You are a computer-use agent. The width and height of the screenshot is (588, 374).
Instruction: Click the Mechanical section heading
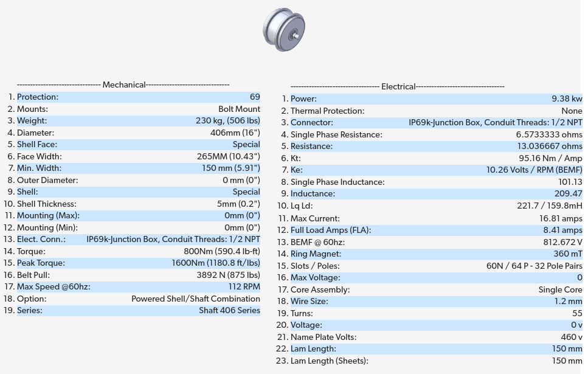123,85
